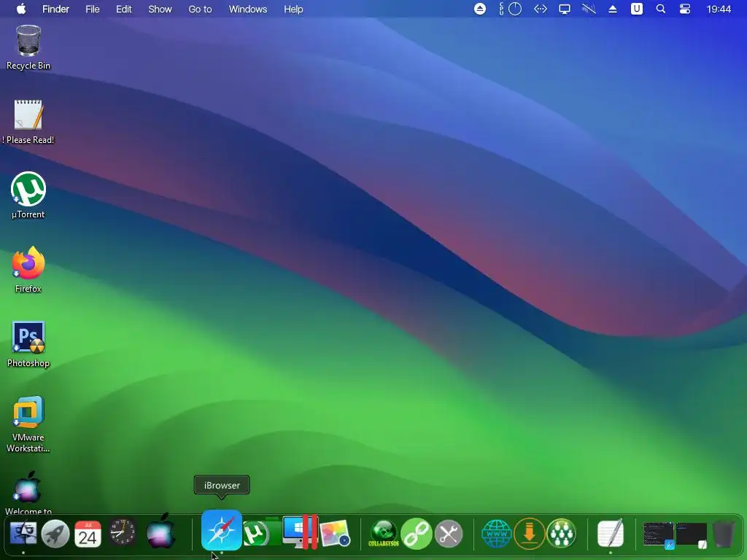
Task: Open the Go to menu
Action: coord(200,9)
